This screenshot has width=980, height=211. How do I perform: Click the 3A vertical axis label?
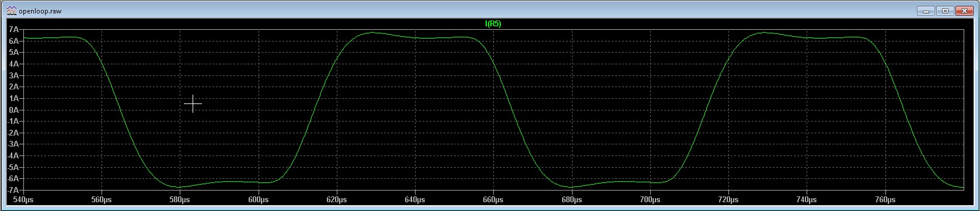pos(14,75)
